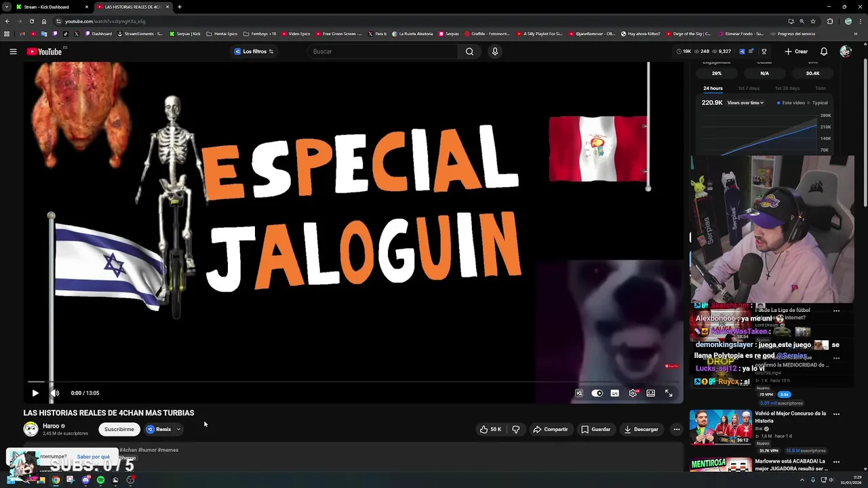The width and height of the screenshot is (868, 488).
Task: Open the Views over time dropdown
Action: coord(745,103)
